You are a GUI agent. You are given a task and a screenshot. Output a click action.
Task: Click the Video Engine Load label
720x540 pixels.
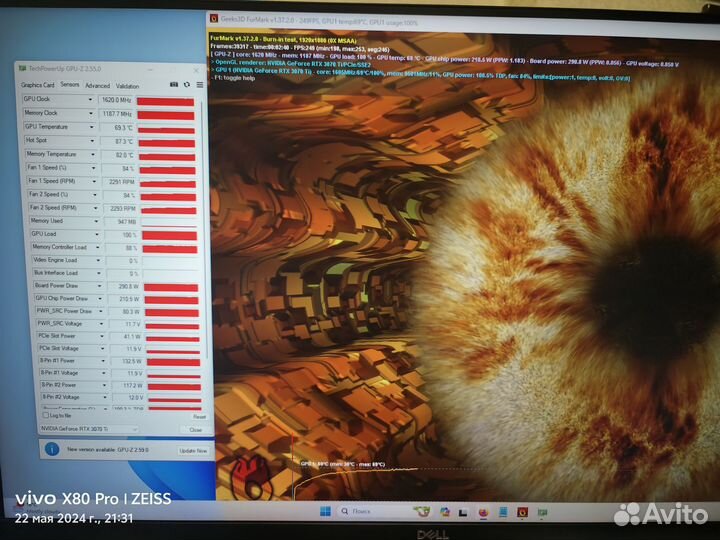[56, 260]
